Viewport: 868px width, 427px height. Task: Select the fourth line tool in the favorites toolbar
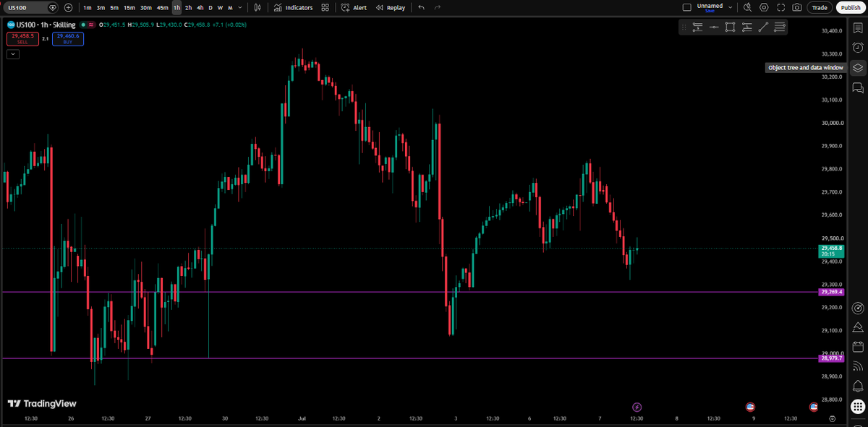(746, 27)
